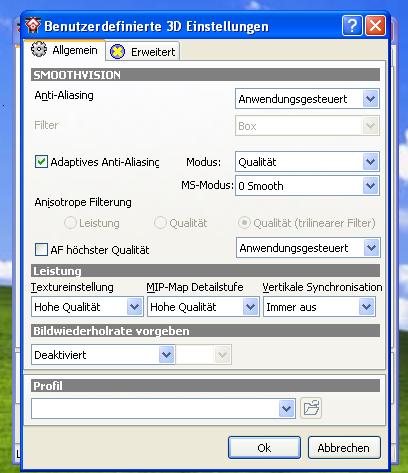Image resolution: width=408 pixels, height=473 pixels.
Task: Click the help question mark button
Action: tap(352, 25)
